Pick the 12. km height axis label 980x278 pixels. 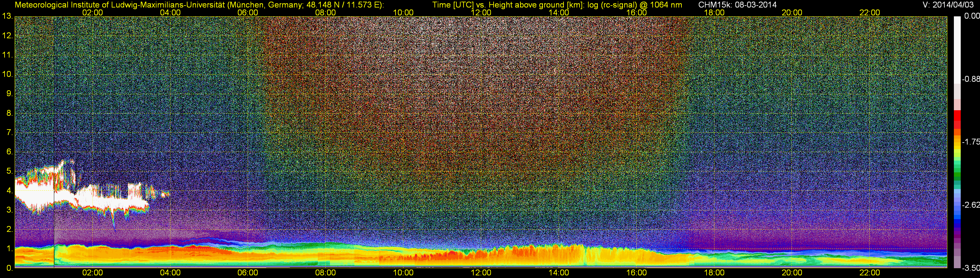8,36
